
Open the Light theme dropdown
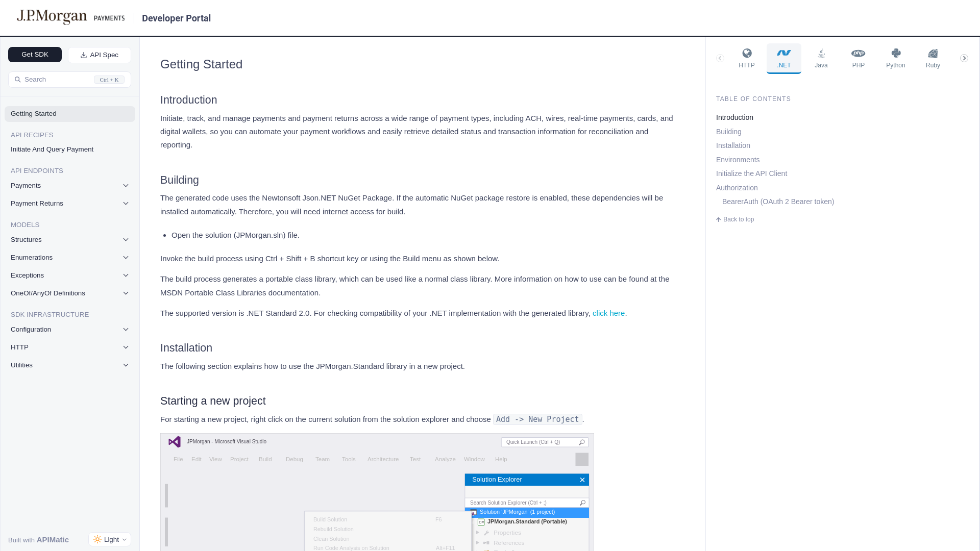click(x=110, y=539)
